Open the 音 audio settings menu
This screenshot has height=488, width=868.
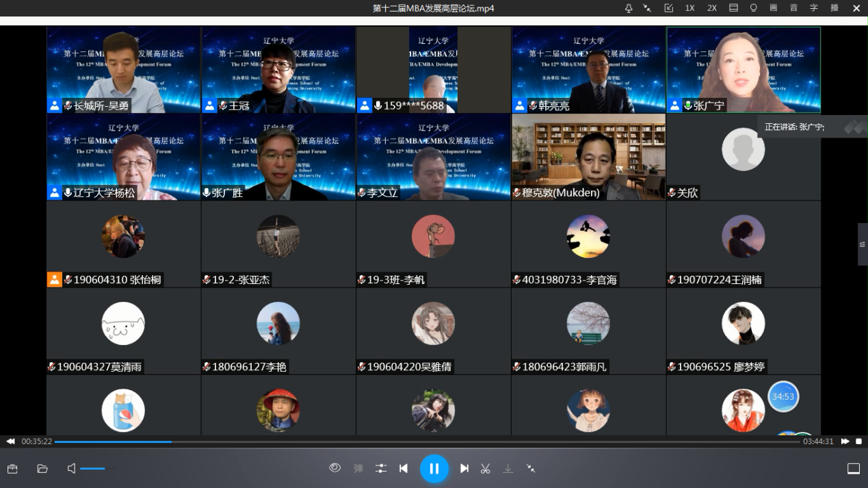pos(793,8)
